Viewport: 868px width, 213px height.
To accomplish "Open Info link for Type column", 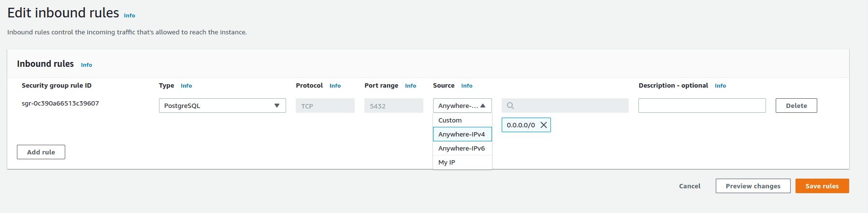I will click(x=186, y=86).
